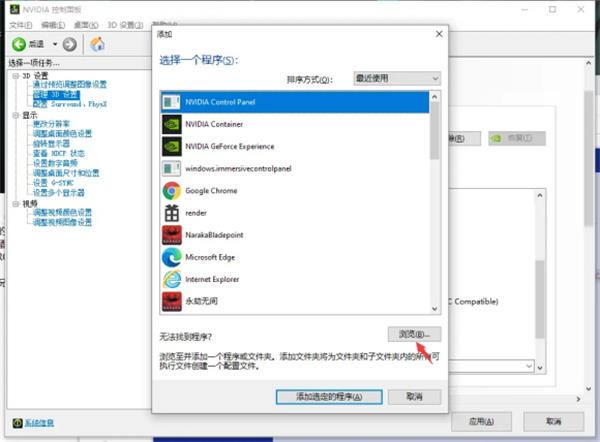Select 查看 HDCP 状态 tree item
This screenshot has width=600, height=442.
[x=59, y=153]
